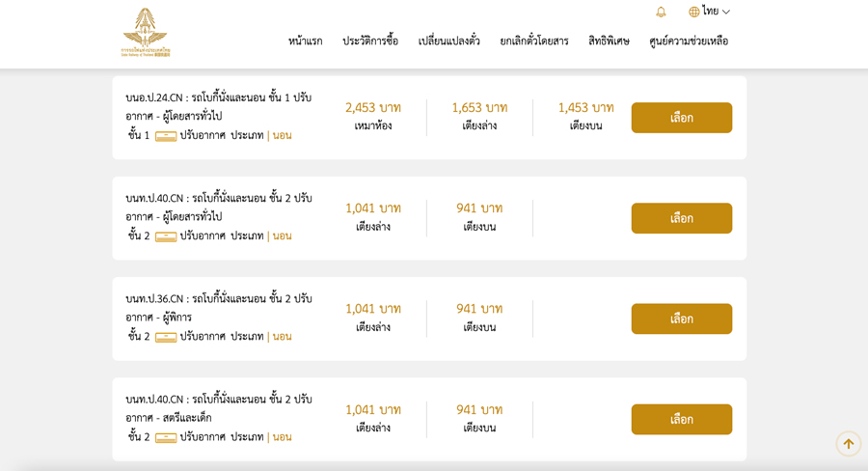Click the scroll-to-top arrow button

point(849,444)
